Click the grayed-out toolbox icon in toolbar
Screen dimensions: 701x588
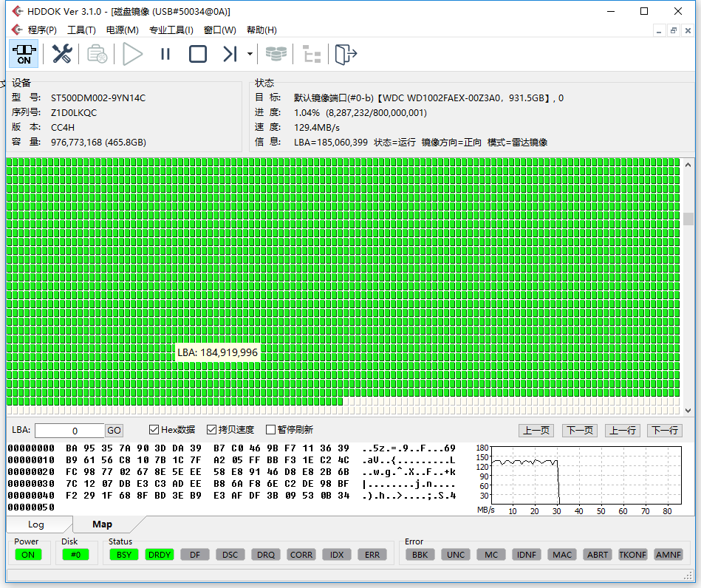pos(97,54)
